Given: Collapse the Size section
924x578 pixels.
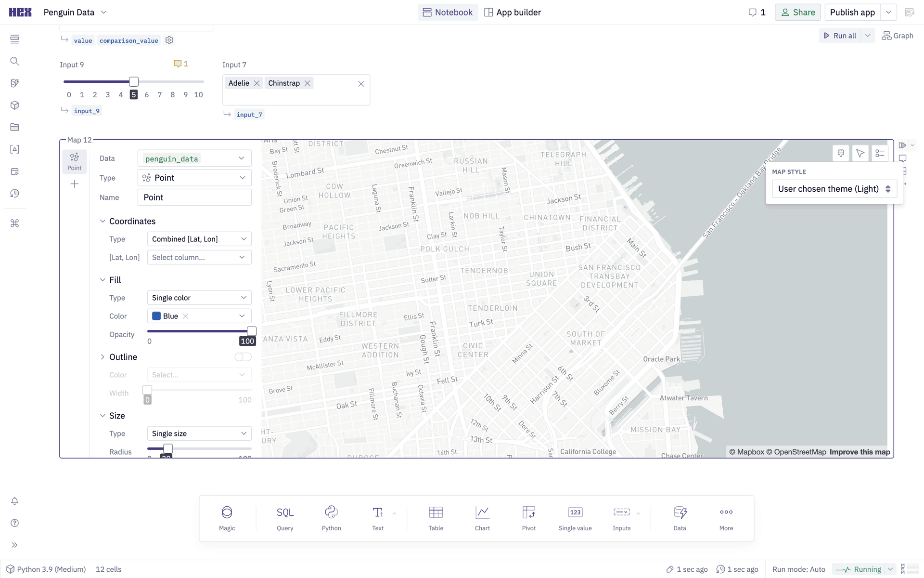Looking at the screenshot, I should coord(103,416).
